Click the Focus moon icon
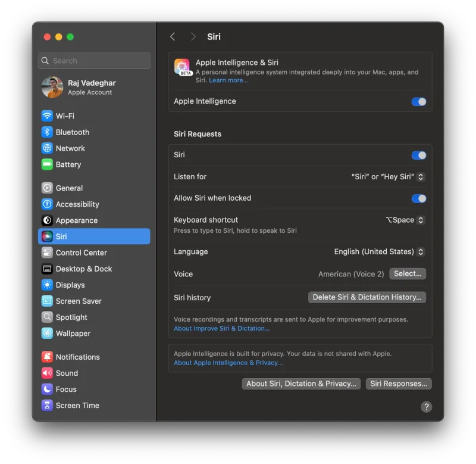Image resolution: width=476 pixels, height=464 pixels. [x=47, y=388]
